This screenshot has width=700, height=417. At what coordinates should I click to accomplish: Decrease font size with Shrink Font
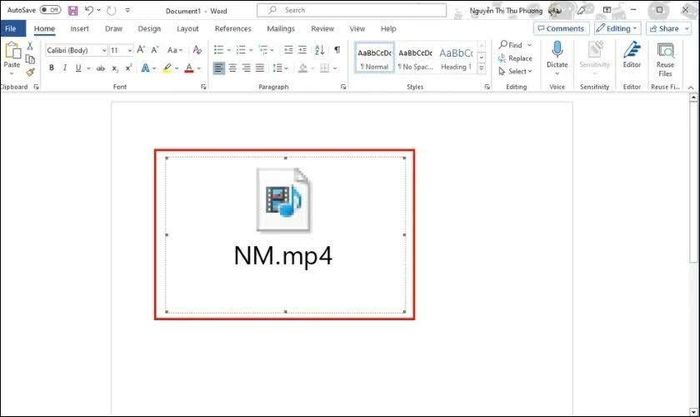154,50
